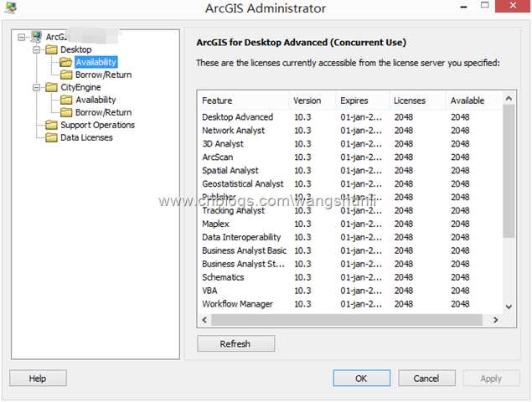532x402 pixels.
Task: Click the folder icon for CityEngine Availability
Action: (66, 100)
